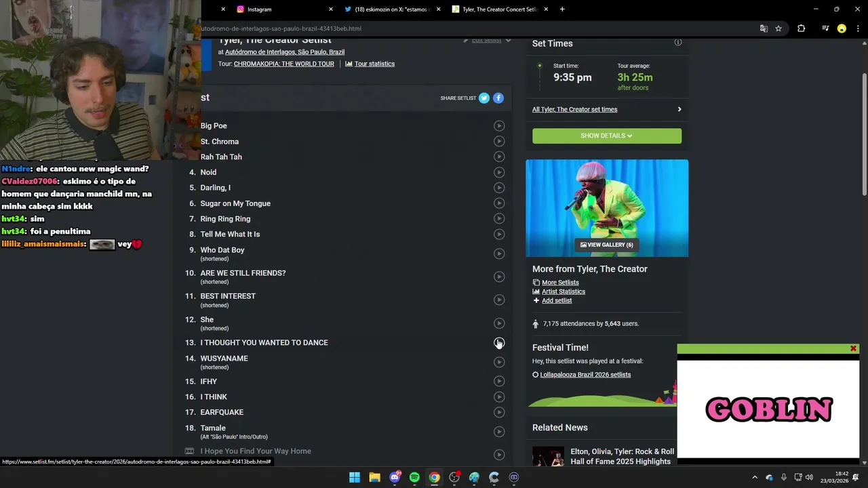Open the Big Poe song link

214,125
